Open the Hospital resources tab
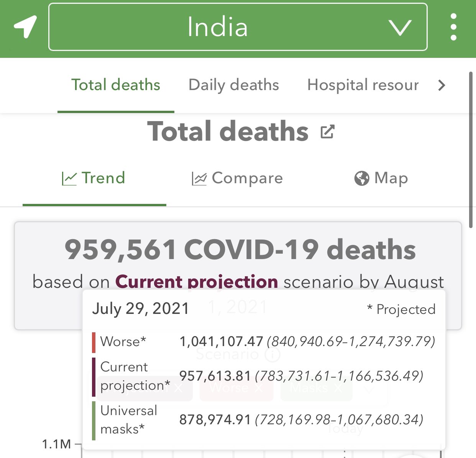476x458 pixels. [363, 85]
